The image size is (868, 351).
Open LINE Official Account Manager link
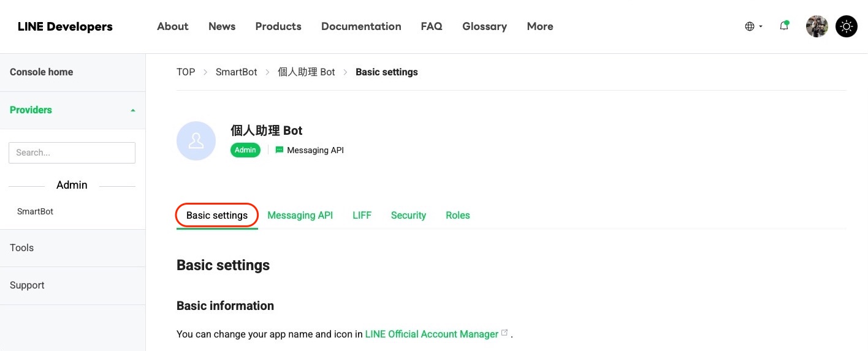tap(432, 334)
